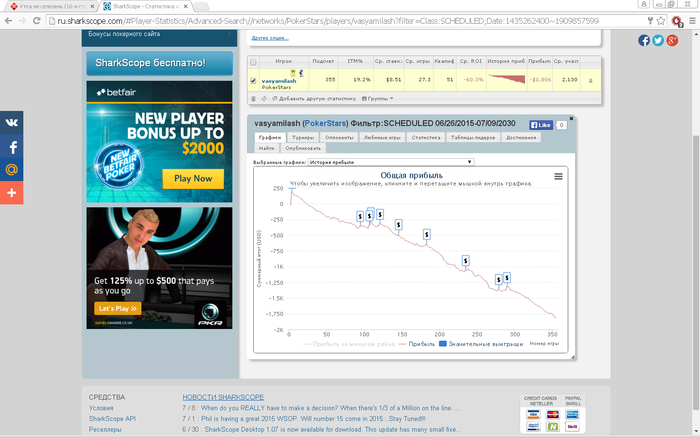Click the trash icon below the player table
Screen dimensions: 700x438
(254, 99)
